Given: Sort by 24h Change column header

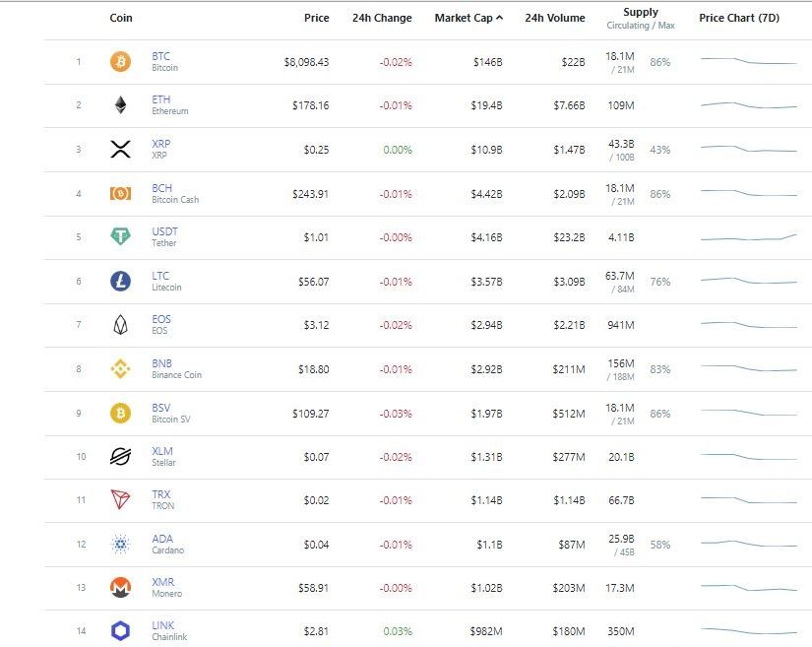Looking at the screenshot, I should coord(382,18).
